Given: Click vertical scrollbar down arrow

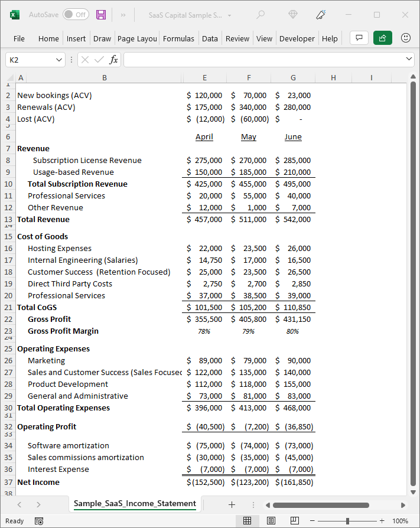Looking at the screenshot, I should coord(414,492).
